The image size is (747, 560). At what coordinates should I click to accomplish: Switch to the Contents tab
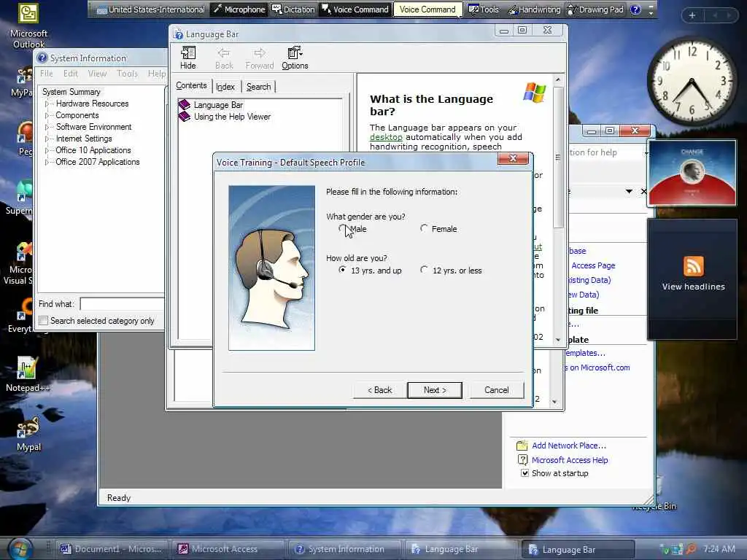coord(191,86)
